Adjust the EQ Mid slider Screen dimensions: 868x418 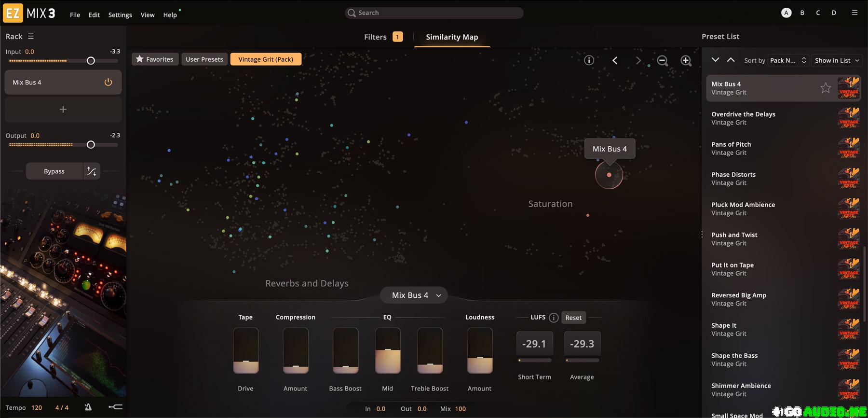(x=388, y=351)
